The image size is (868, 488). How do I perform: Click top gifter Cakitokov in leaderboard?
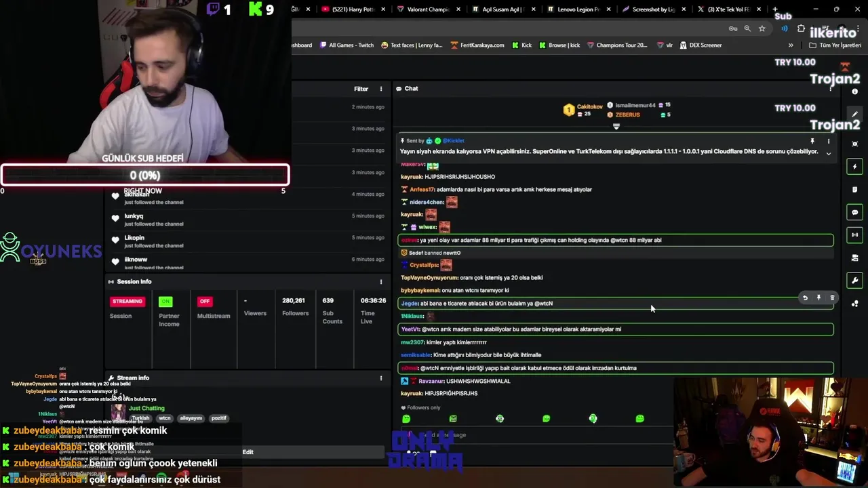pyautogui.click(x=589, y=106)
